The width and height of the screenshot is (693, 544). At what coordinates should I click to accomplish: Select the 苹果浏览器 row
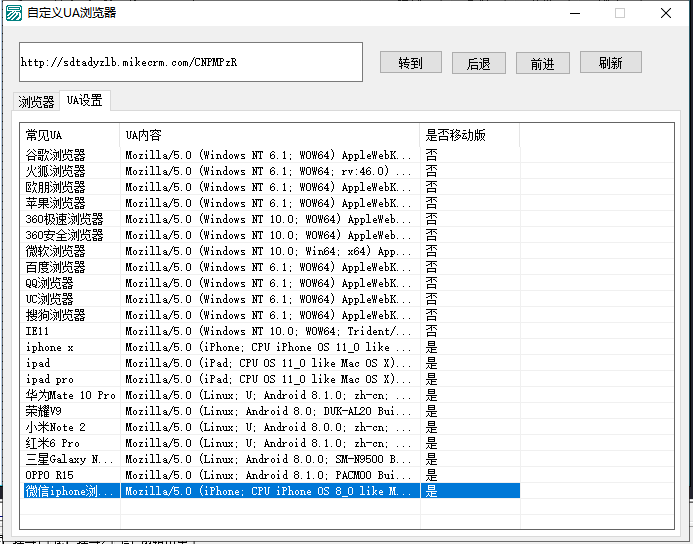coord(271,203)
